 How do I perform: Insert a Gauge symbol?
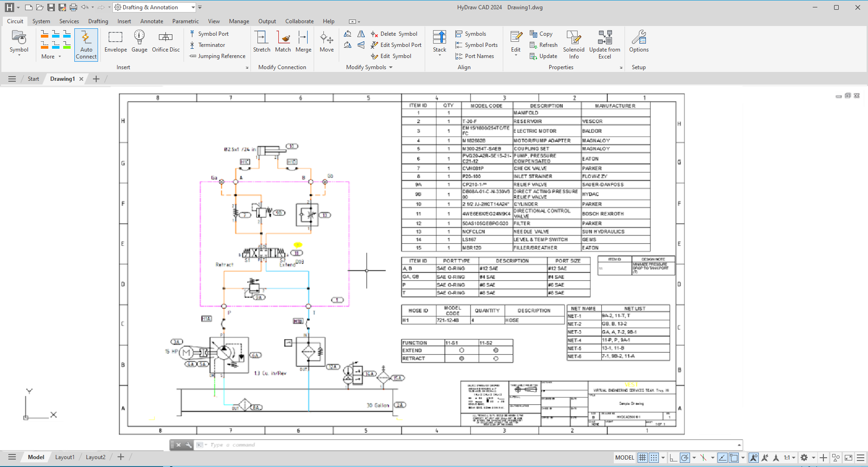[x=139, y=42]
